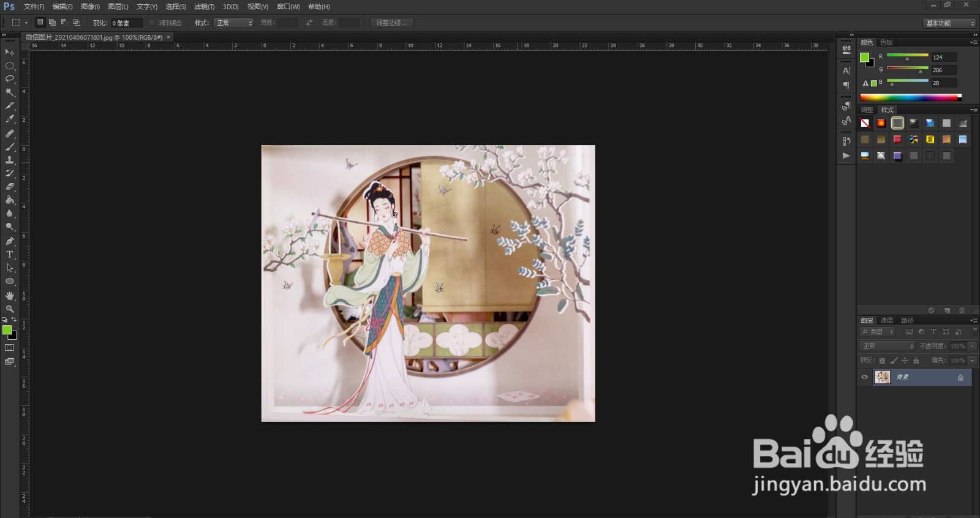Select the Eyedropper tool
This screenshot has height=518, width=980.
(x=9, y=119)
